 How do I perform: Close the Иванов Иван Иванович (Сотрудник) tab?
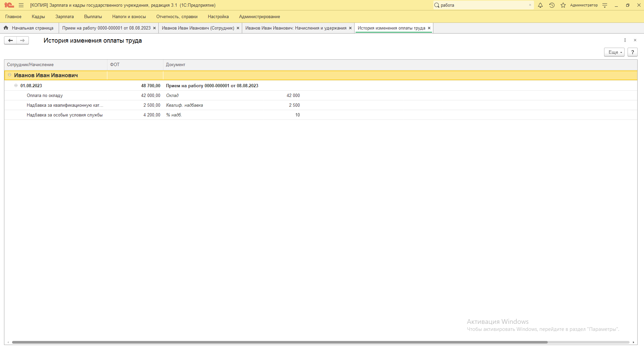(238, 28)
